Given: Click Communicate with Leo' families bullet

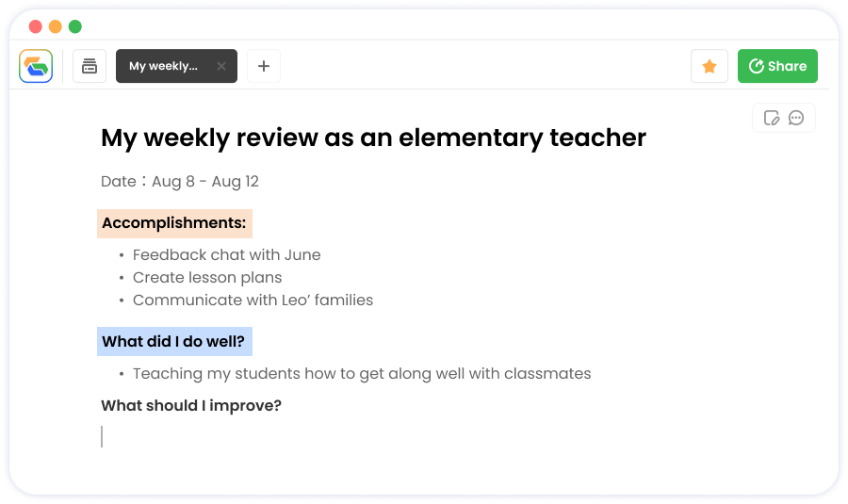Looking at the screenshot, I should point(253,301).
